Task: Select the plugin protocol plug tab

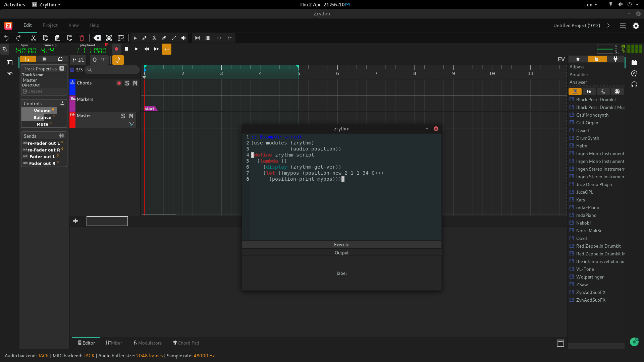Action: coord(615,59)
